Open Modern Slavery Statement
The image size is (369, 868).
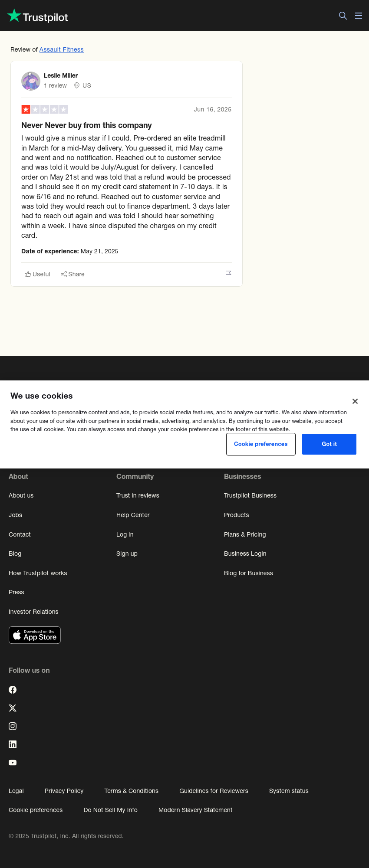195,810
